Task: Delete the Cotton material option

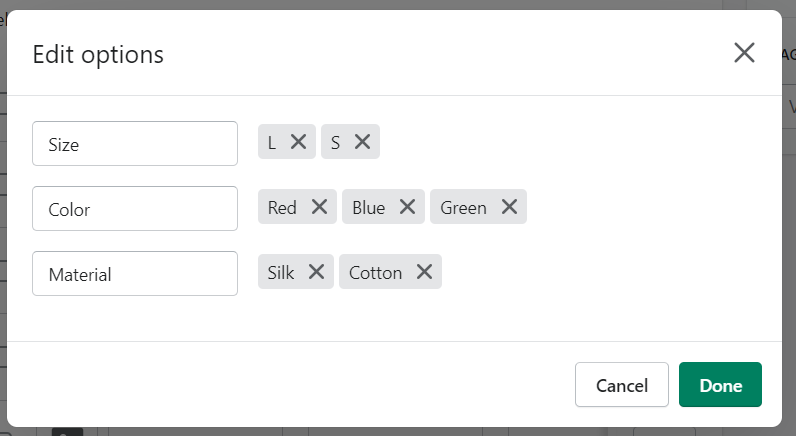Action: 424,272
